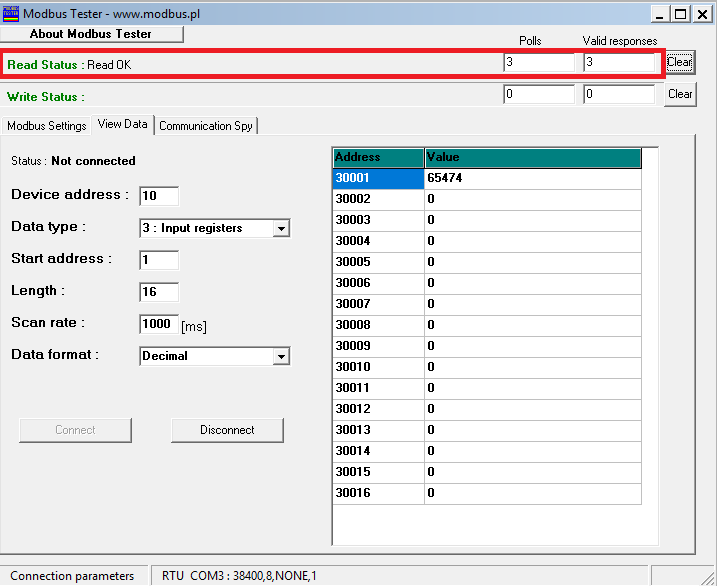Viewport: 717px width, 586px height.
Task: Click the Address column header
Action: 379,158
